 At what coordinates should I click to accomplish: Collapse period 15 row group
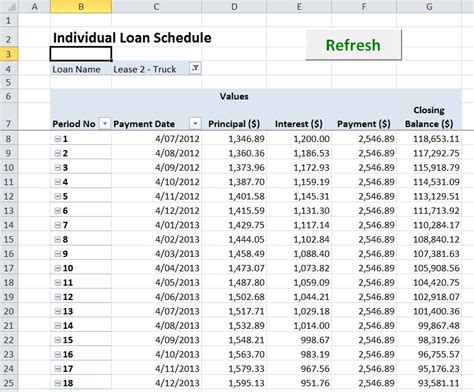click(58, 340)
